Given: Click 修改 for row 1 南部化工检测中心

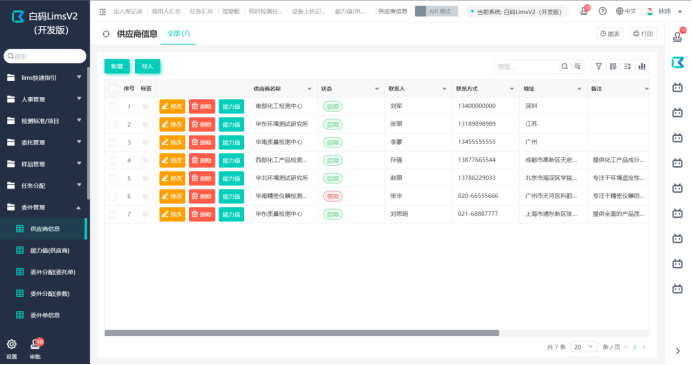Looking at the screenshot, I should (172, 107).
